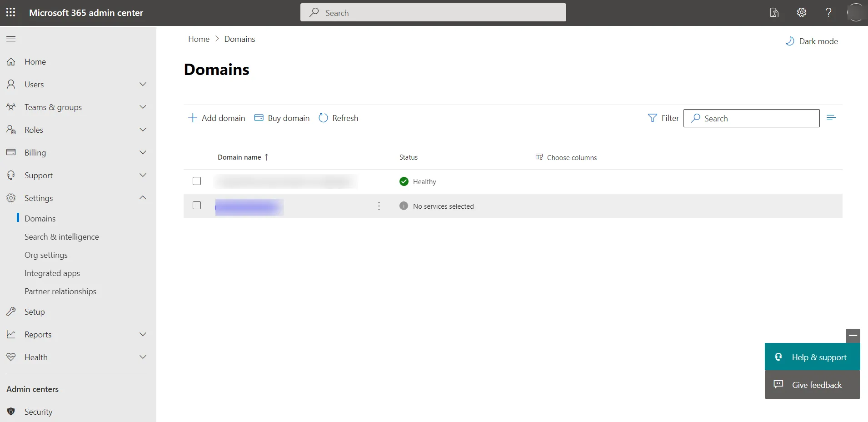Viewport: 868px width, 422px height.
Task: Collapse the navigation with the hamburger icon
Action: pos(11,39)
